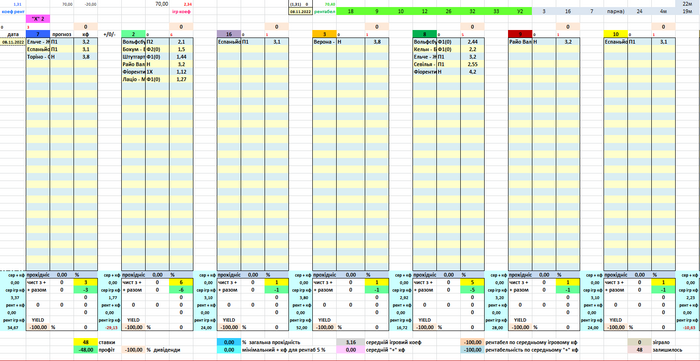Click the value 1,77 in summary area

pos(109,297)
